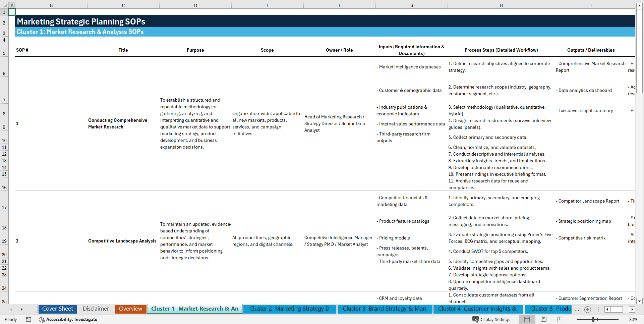Select Page Break Preview view
This screenshot has height=324, width=644.
(560, 319)
